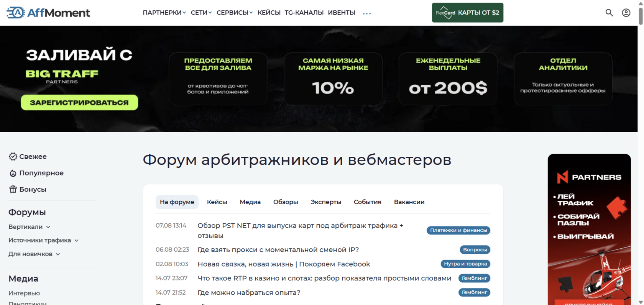Open the Бонусы sidebar link
644x305 pixels.
point(33,189)
